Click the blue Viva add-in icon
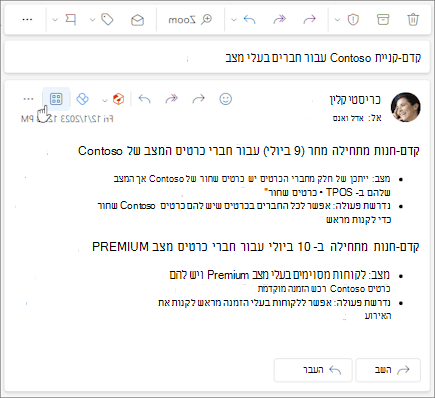This screenshot has width=435, height=398. (82, 99)
